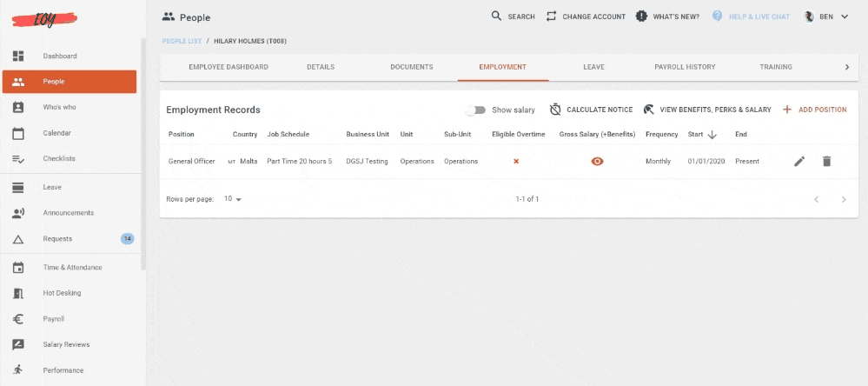Click the What's New alert icon
Viewport: 868px width, 386px height.
coord(641,17)
